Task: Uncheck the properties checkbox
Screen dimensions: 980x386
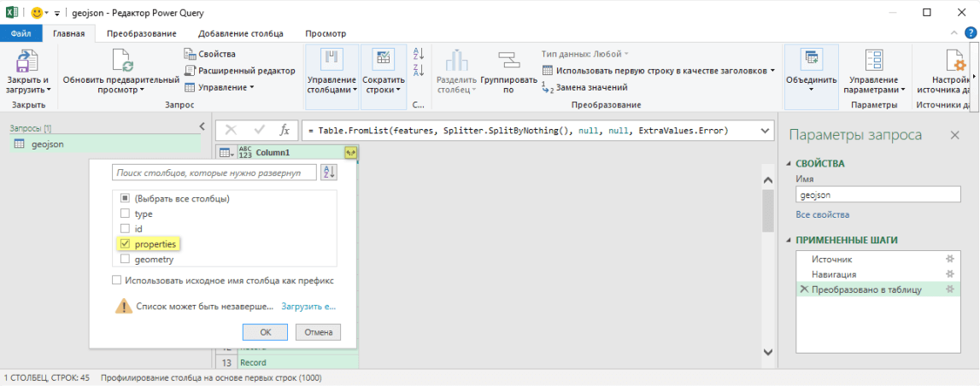Action: [125, 244]
